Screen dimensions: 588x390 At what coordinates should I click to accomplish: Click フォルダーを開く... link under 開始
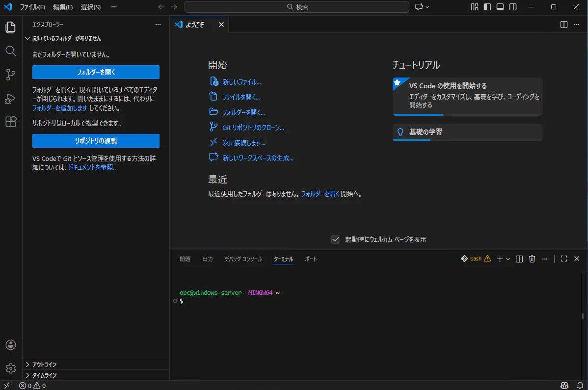click(244, 112)
